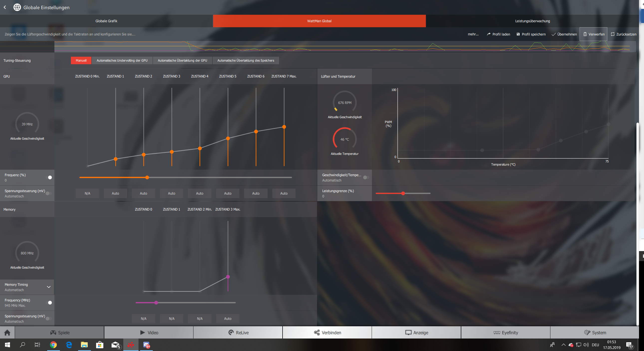The image size is (644, 351).
Task: Open the System gear section
Action: pyautogui.click(x=595, y=333)
